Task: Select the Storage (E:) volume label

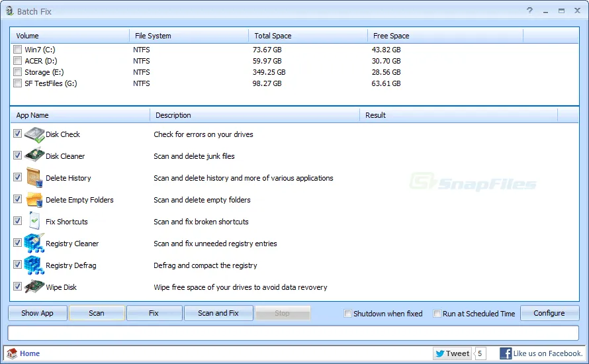Action: pos(44,72)
